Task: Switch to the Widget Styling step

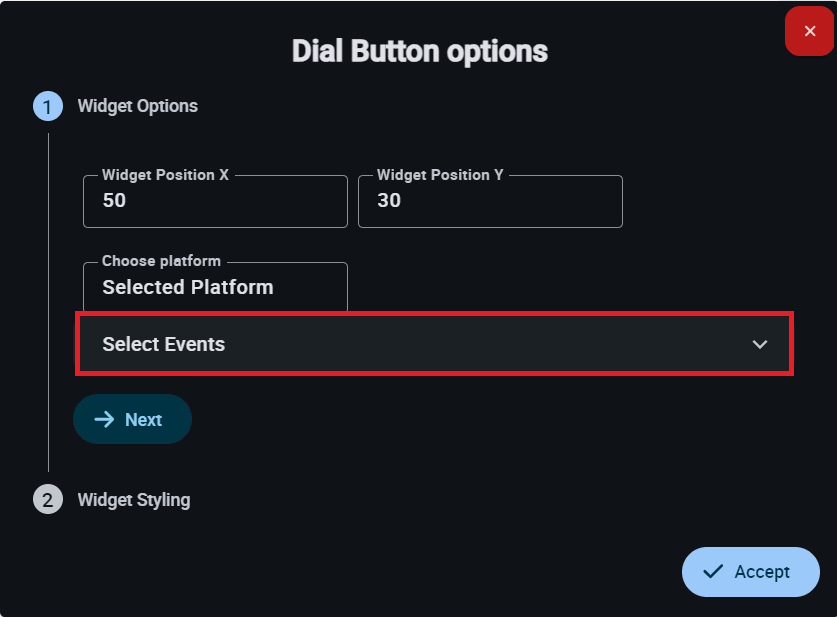Action: 134,499
